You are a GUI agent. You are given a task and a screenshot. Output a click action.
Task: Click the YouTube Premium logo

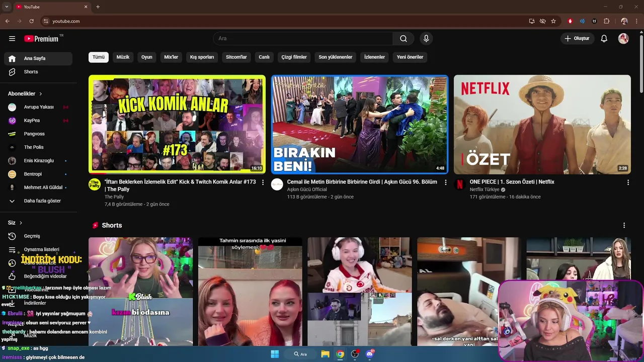[41, 39]
